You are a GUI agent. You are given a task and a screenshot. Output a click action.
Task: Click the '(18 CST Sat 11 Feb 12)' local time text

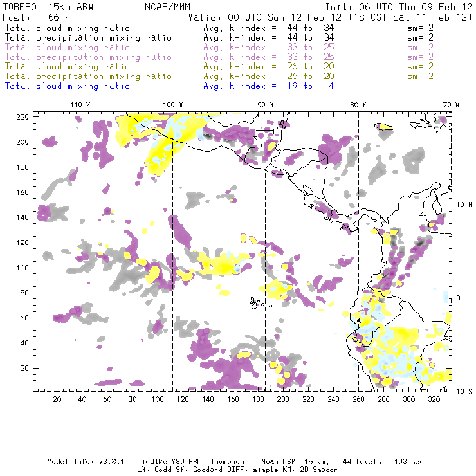(410, 17)
